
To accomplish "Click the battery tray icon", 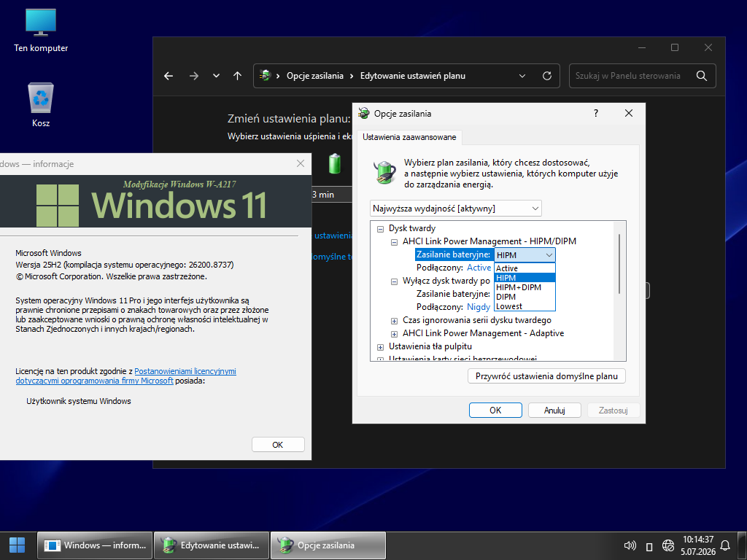I will (649, 546).
